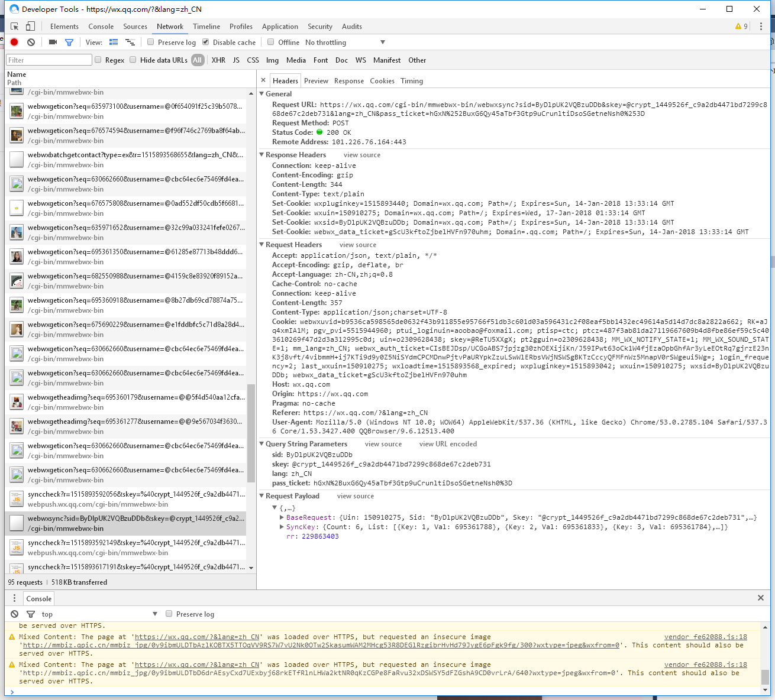This screenshot has width=775, height=700.
Task: Open the console top context dropdown
Action: [x=99, y=614]
